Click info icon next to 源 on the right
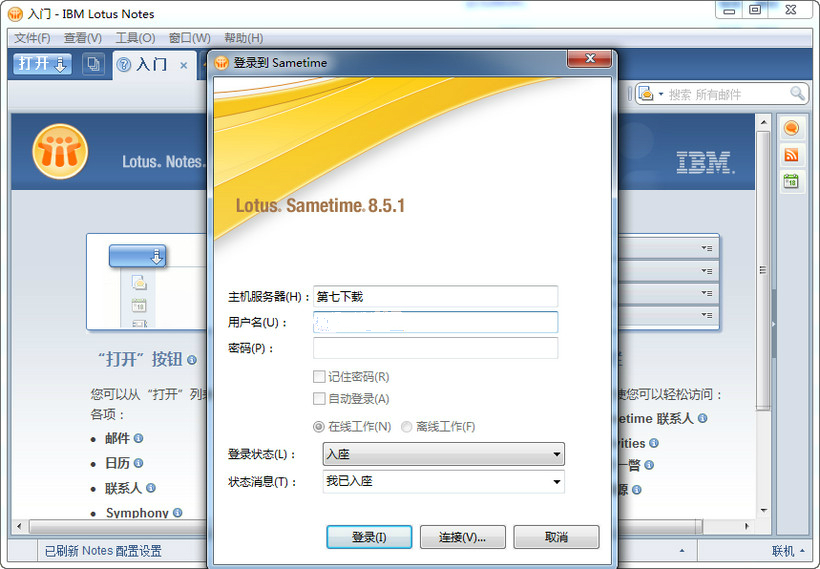The image size is (820, 569). pos(636,490)
